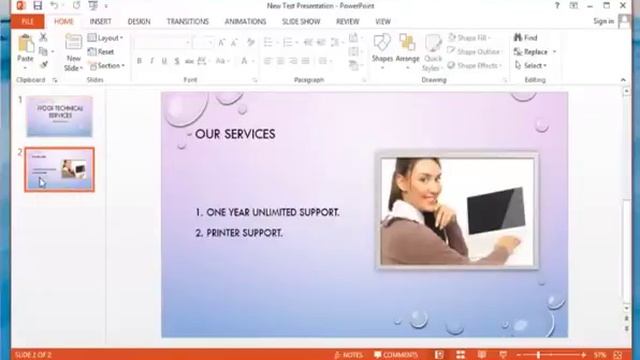Click the zoom slider handle

(x=539, y=355)
